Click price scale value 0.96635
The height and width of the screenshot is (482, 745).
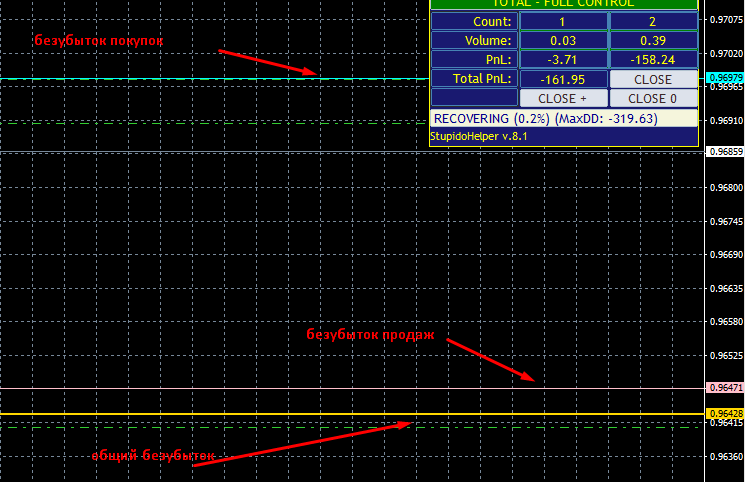726,289
